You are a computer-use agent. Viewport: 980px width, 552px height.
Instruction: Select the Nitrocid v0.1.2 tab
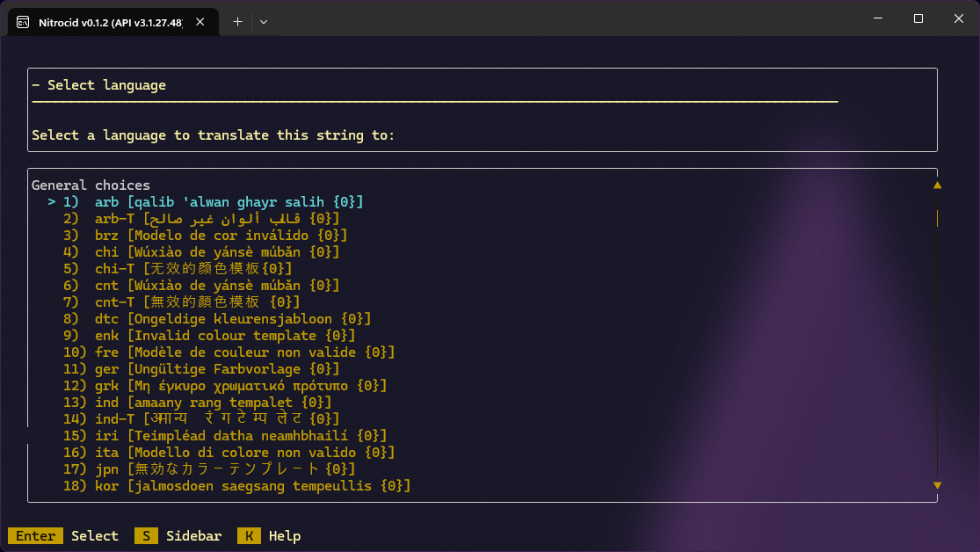coord(110,21)
